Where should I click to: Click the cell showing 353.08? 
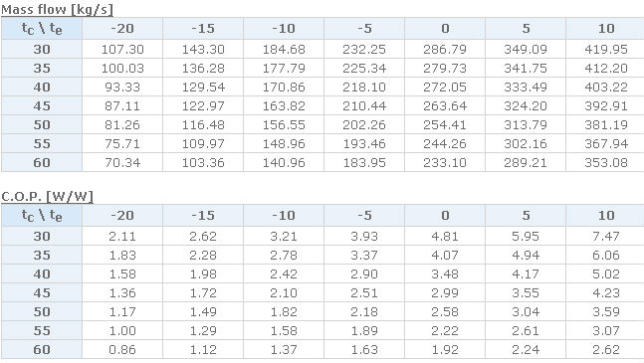pyautogui.click(x=606, y=162)
